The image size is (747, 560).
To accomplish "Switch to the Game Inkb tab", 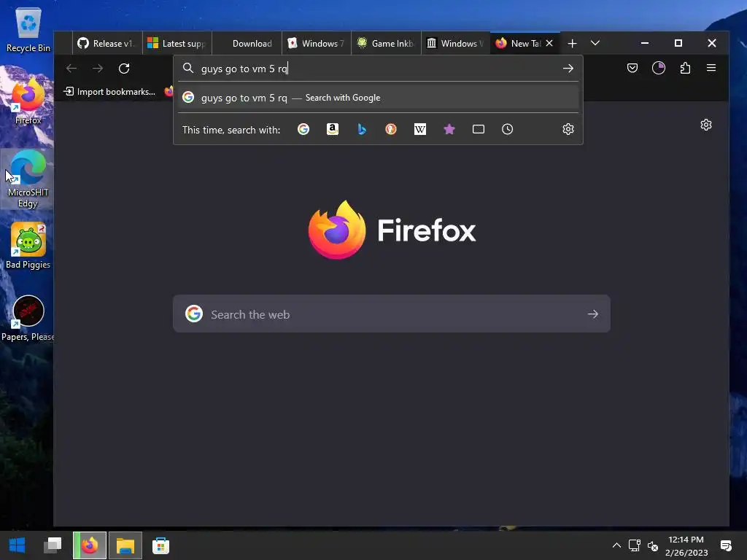I will click(x=386, y=43).
